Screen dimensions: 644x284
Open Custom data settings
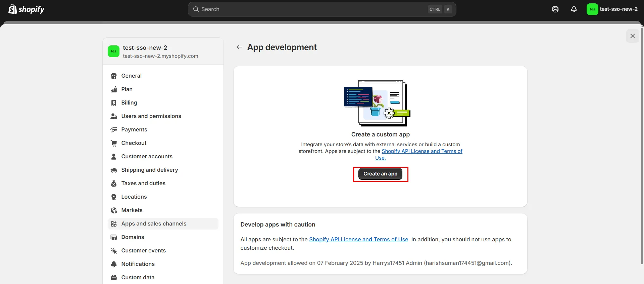pyautogui.click(x=163, y=278)
